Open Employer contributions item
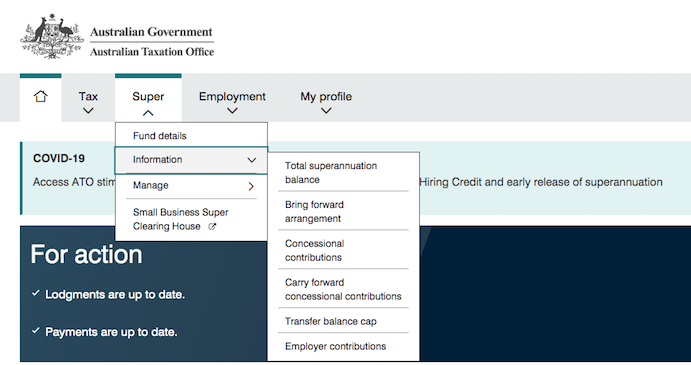Viewport: 691px width, 365px height. coord(335,346)
